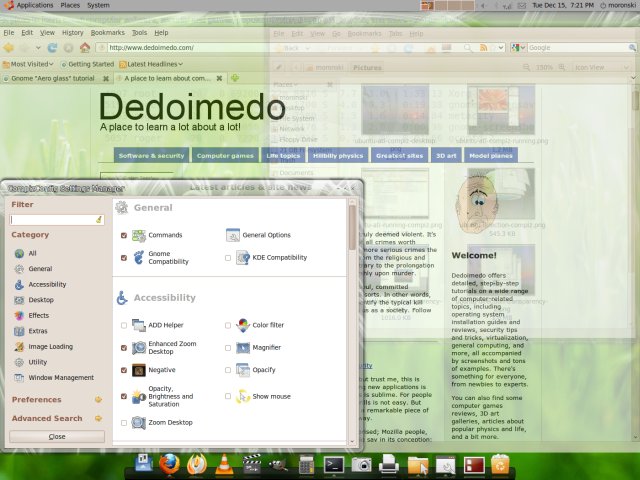Open the terminal from the dock
640x480 pixels.
pos(334,464)
